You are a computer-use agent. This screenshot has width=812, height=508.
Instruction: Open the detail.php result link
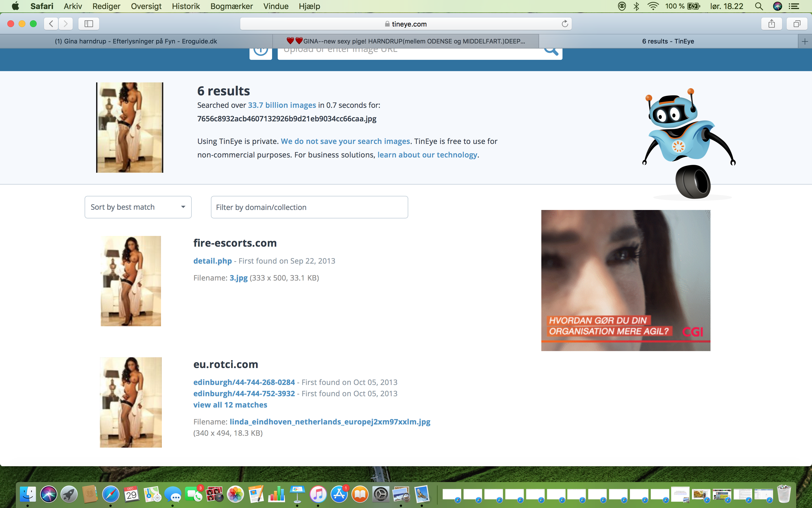coord(212,261)
